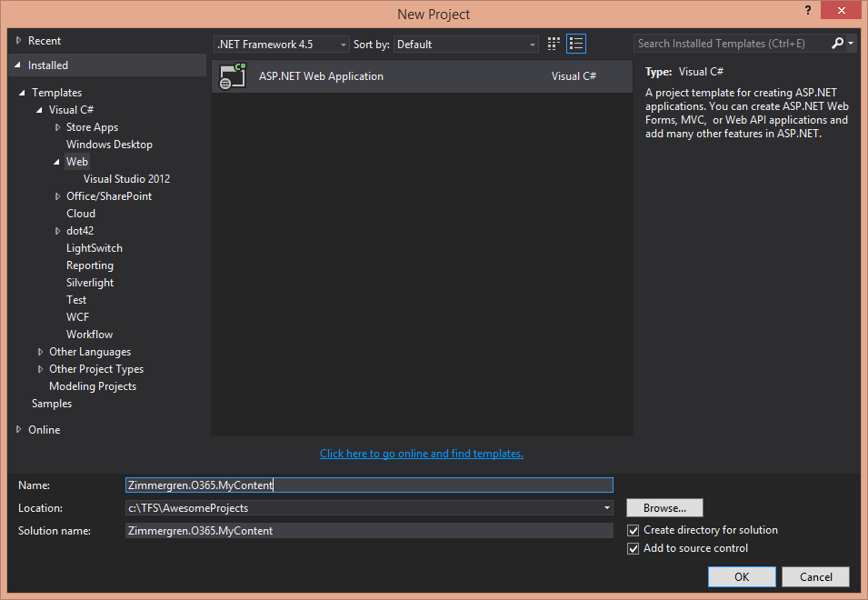Click link to find templates online
The image size is (868, 600).
421,454
